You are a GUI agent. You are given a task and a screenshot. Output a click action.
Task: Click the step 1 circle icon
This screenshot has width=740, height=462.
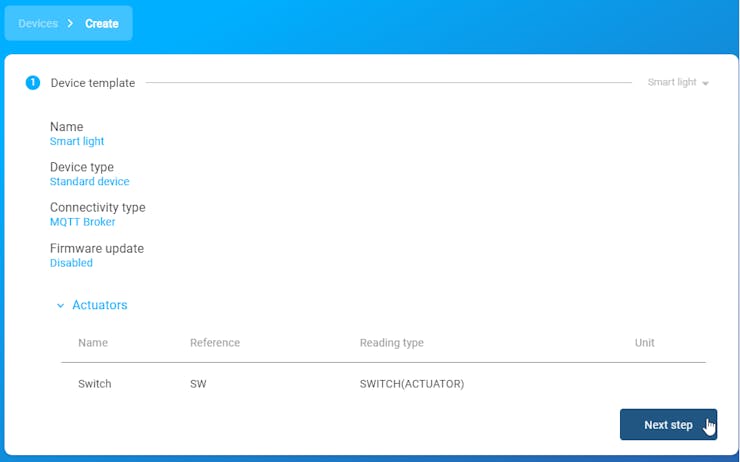33,83
